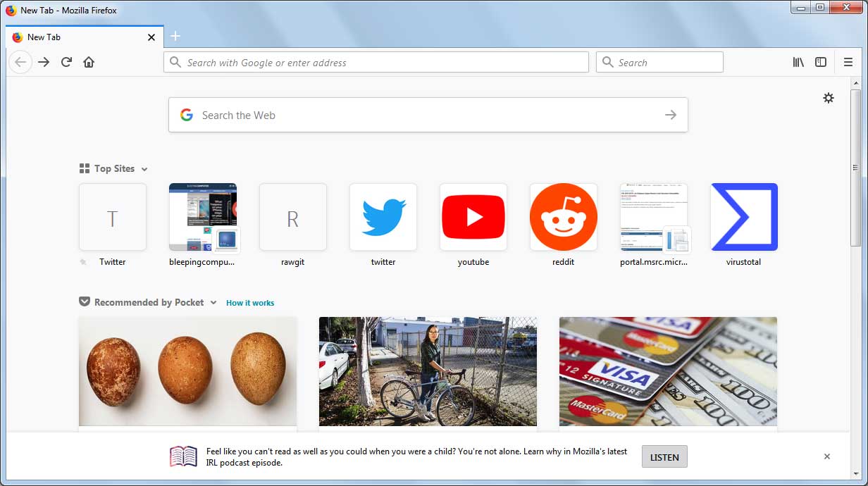Open the bleepingcomputer thumbnail tile
Image resolution: width=868 pixels, height=486 pixels.
[x=203, y=217]
